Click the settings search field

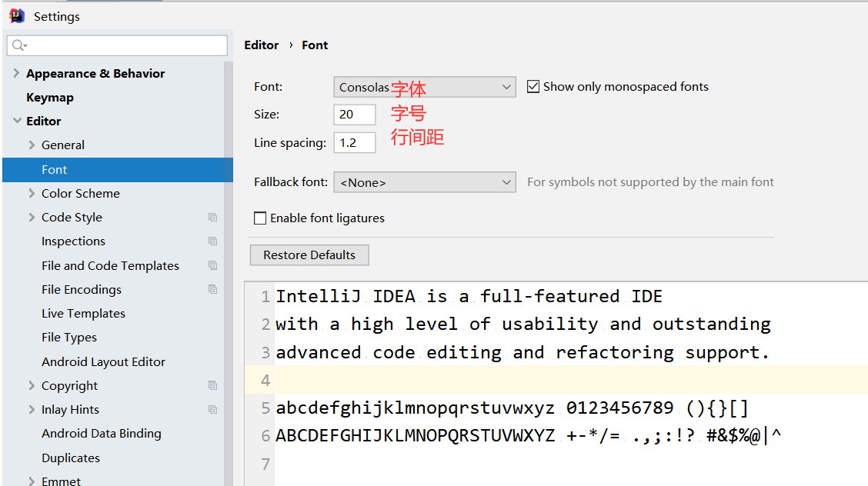pos(118,45)
